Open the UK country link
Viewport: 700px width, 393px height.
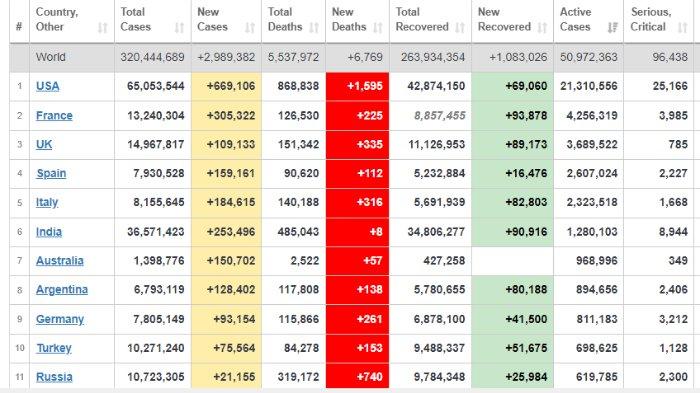pos(44,144)
